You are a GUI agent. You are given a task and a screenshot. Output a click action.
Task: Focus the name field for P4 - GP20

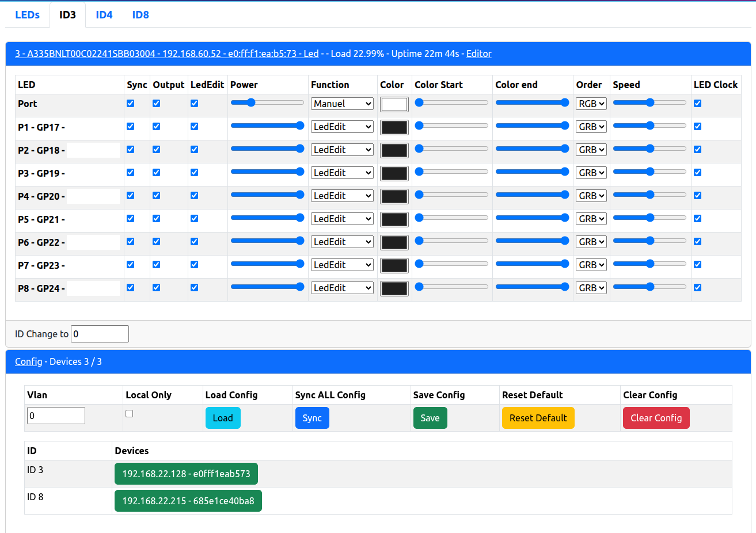coord(93,196)
